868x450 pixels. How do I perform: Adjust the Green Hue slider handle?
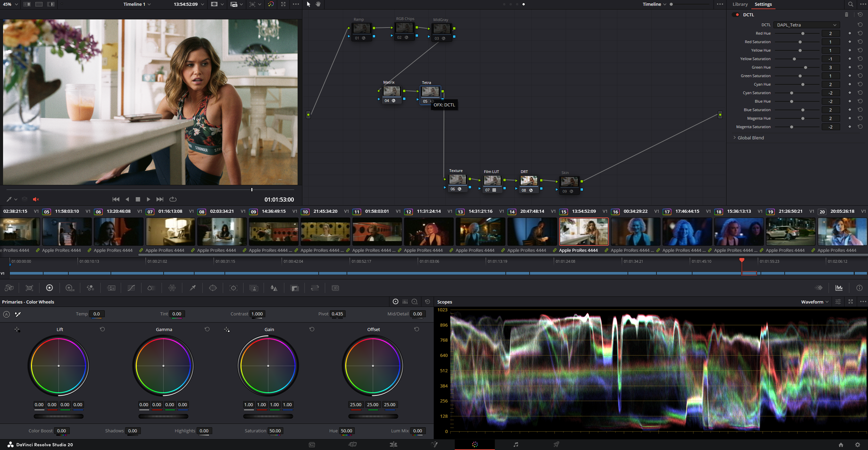coord(806,67)
